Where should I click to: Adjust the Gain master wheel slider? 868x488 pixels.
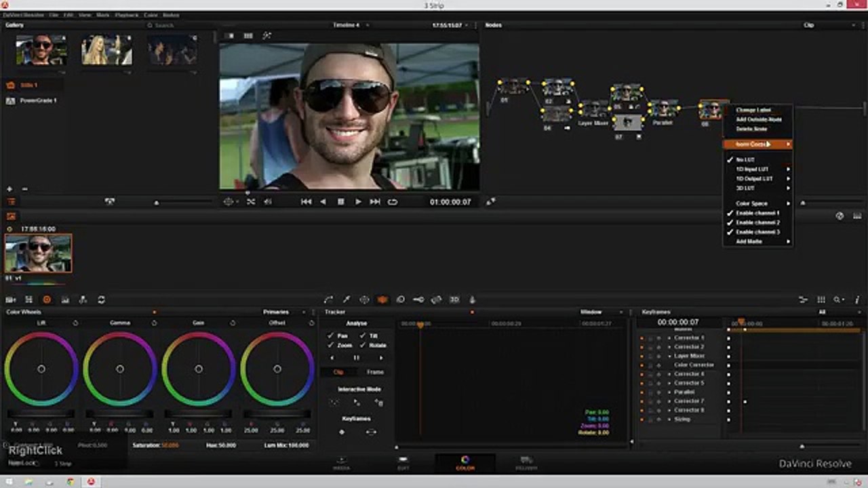point(198,414)
